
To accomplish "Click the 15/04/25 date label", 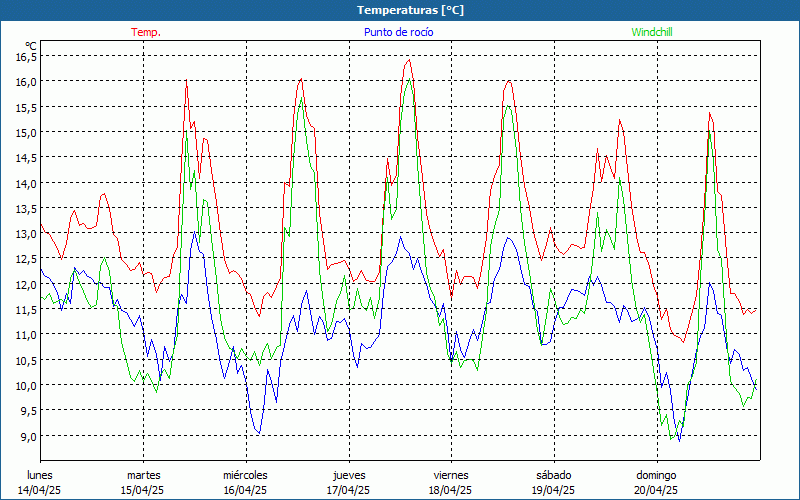I will coord(142,490).
